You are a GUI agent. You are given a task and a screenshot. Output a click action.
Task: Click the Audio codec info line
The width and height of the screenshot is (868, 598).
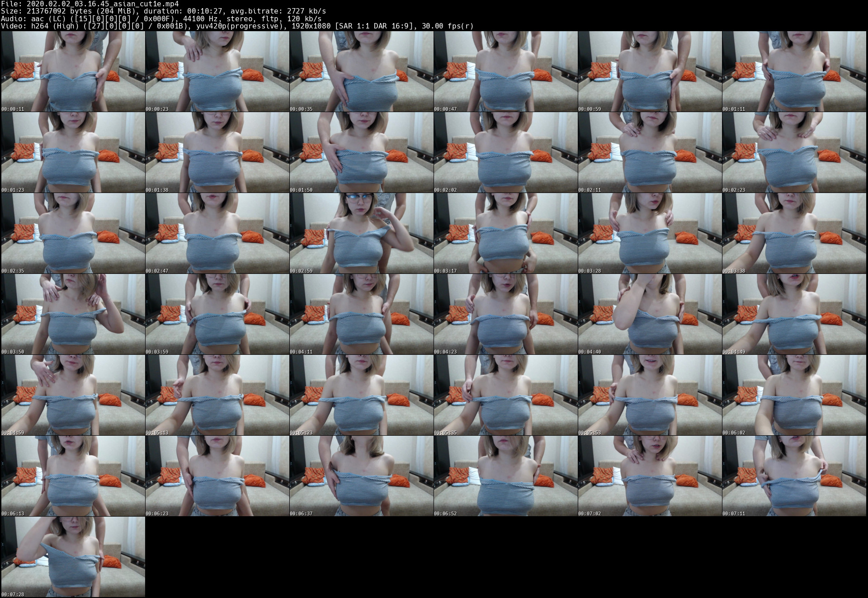[x=161, y=19]
